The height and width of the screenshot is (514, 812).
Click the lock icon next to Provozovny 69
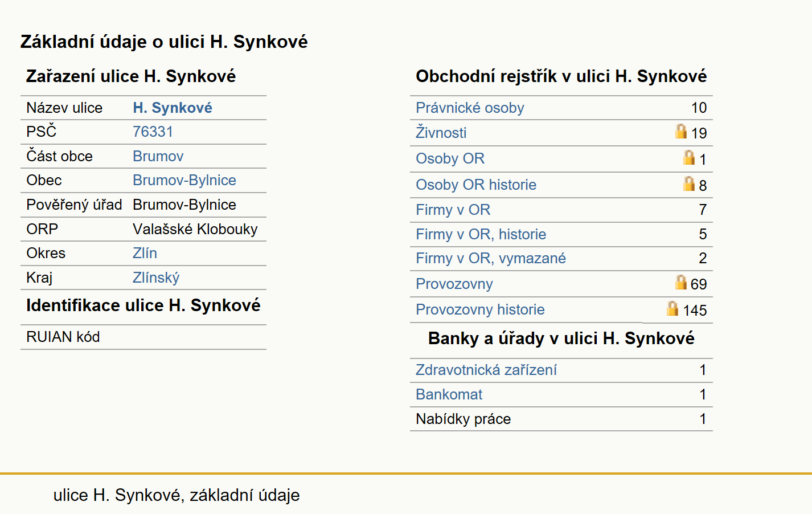[681, 283]
